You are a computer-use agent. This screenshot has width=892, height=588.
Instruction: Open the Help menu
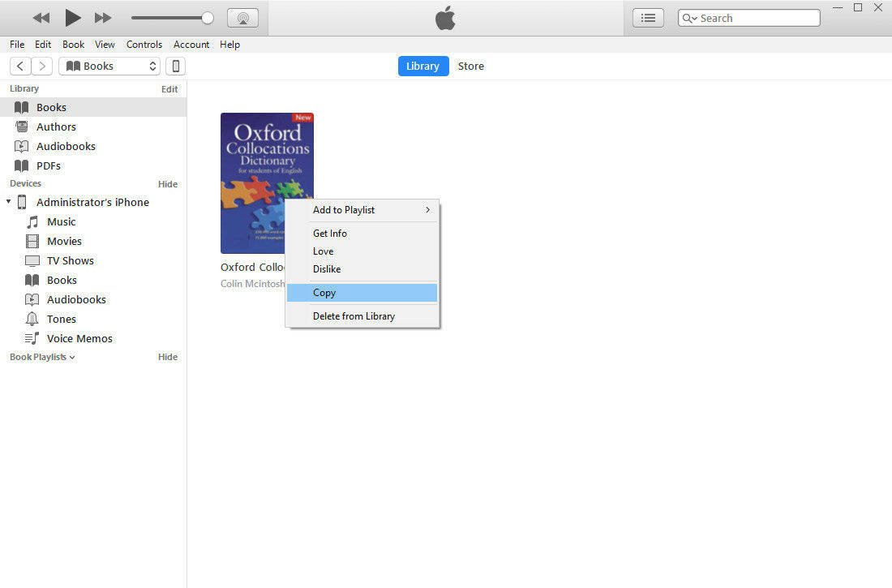coord(229,45)
